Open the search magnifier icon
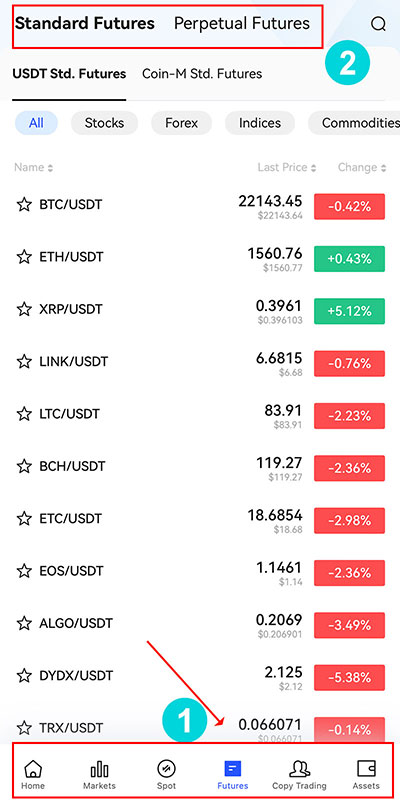Image resolution: width=400 pixels, height=803 pixels. (378, 24)
